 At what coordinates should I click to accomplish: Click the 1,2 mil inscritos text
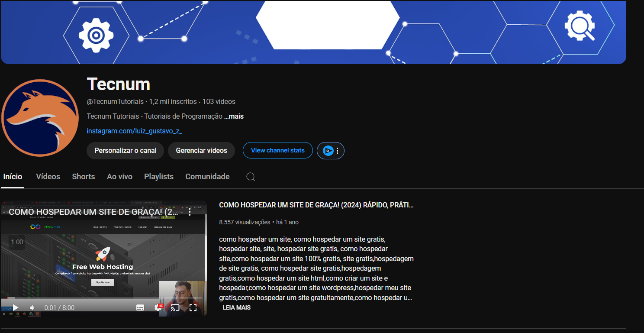[173, 102]
